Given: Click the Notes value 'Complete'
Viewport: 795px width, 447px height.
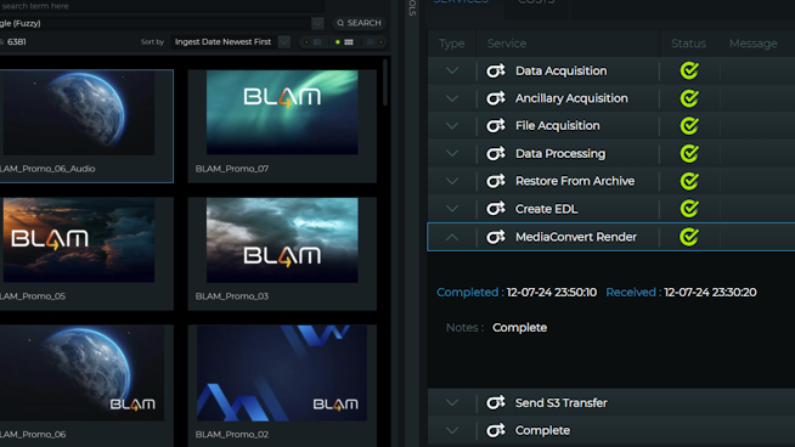Looking at the screenshot, I should tap(520, 327).
